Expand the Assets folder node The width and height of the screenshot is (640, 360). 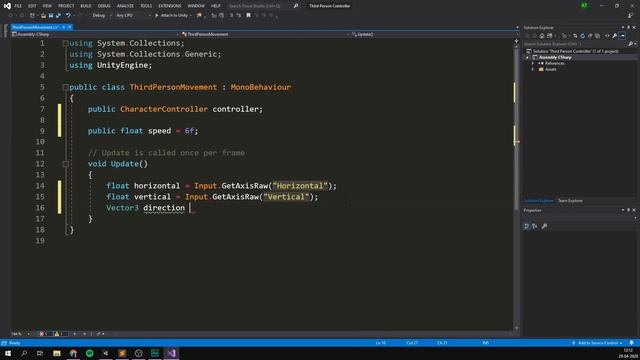[533, 69]
